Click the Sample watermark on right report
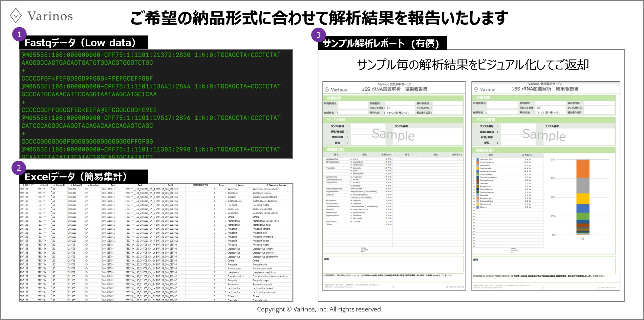The image size is (644, 320). 544,135
